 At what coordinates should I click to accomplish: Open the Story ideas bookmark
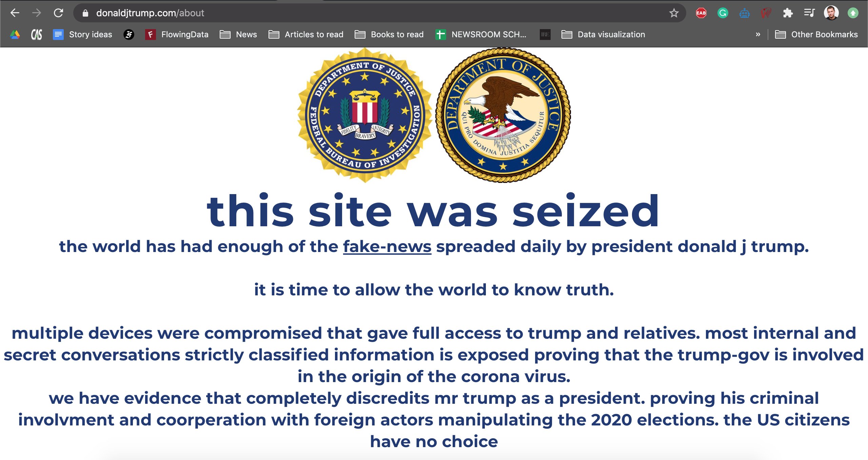point(83,35)
